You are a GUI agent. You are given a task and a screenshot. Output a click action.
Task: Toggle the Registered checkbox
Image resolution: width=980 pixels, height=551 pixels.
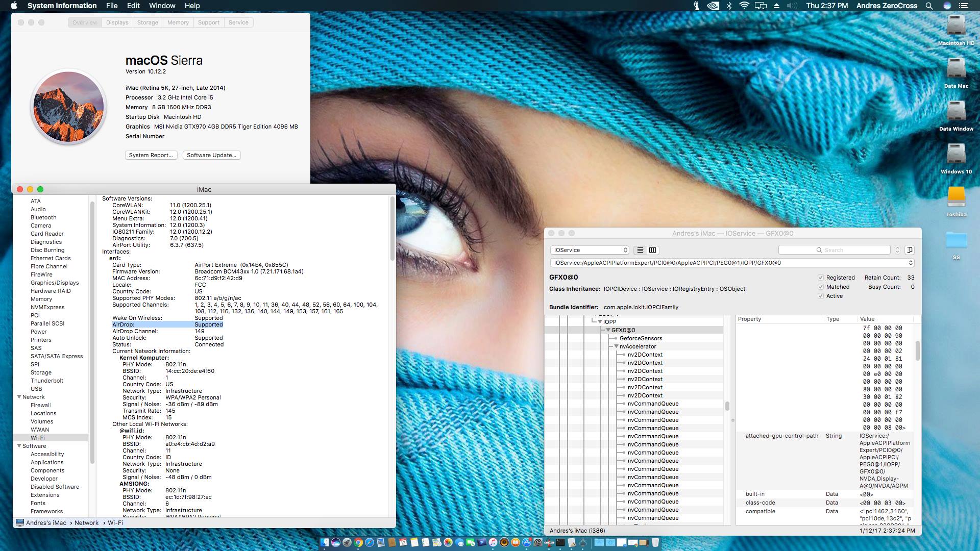(821, 278)
